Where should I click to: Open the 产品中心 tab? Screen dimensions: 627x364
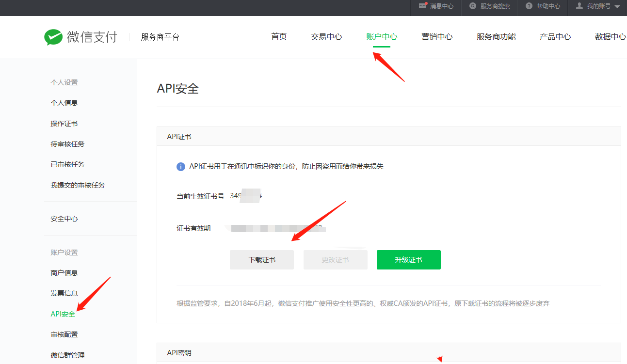[555, 37]
